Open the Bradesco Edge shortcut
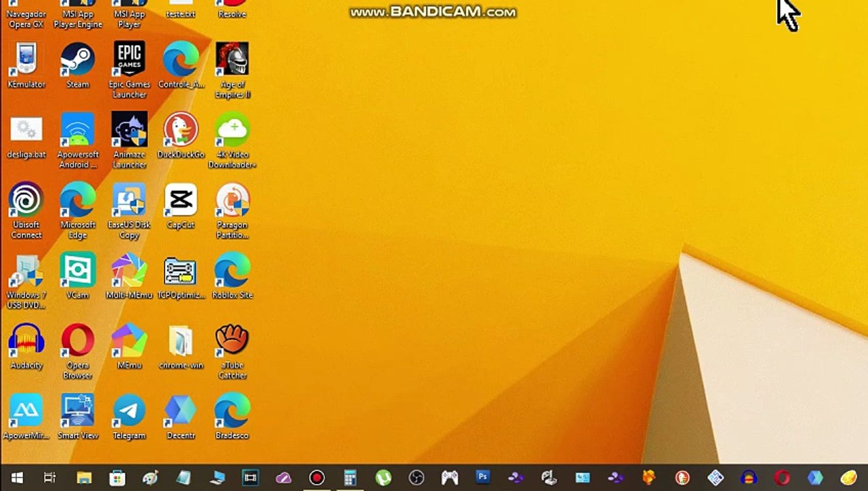This screenshot has width=868, height=491. 232,417
